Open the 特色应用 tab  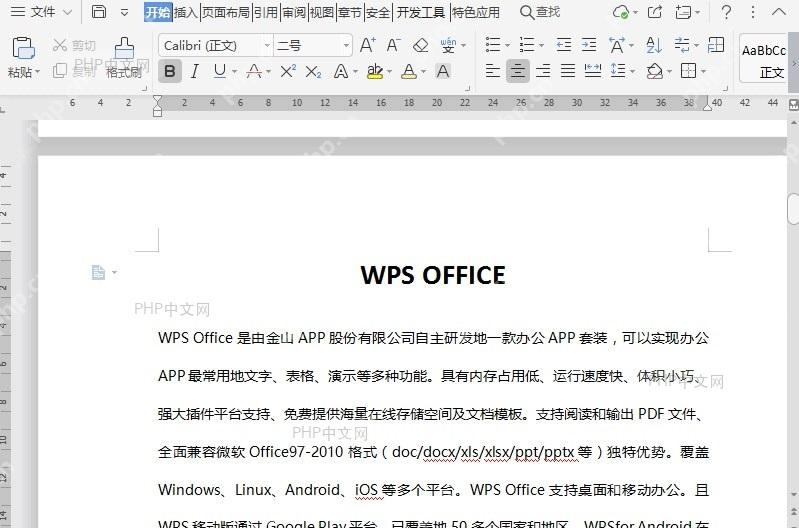(476, 12)
